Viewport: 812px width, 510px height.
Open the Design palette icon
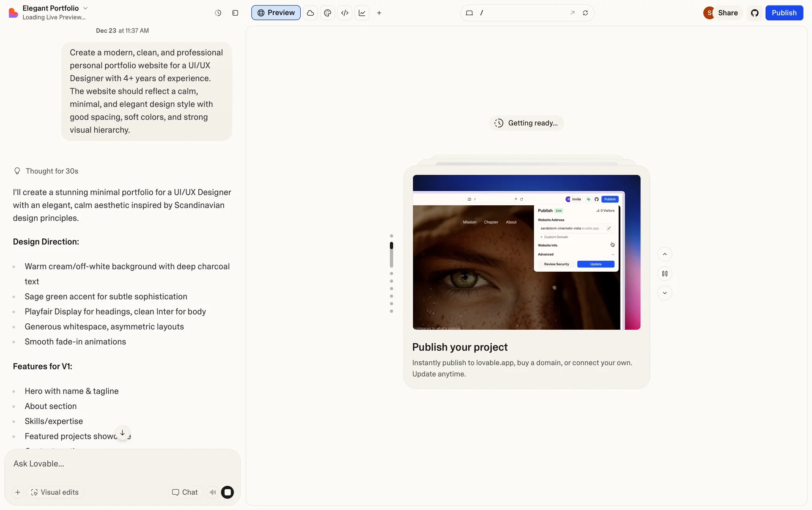pyautogui.click(x=327, y=13)
